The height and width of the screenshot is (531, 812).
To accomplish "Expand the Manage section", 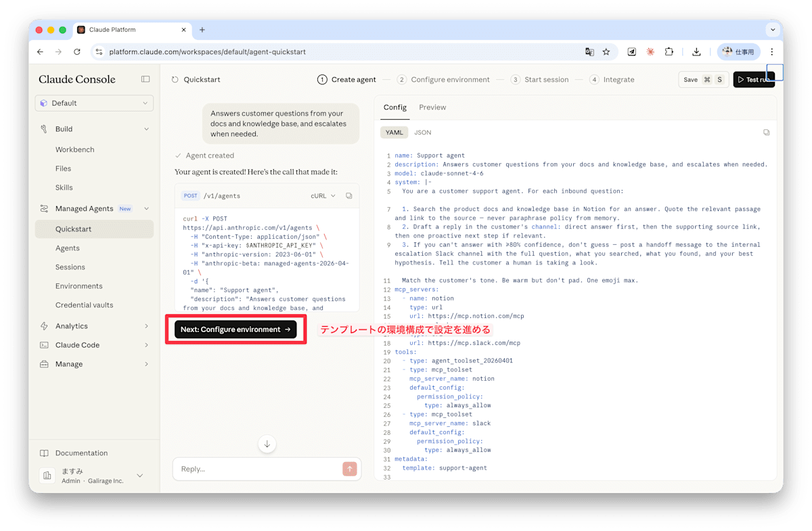I will pyautogui.click(x=147, y=364).
